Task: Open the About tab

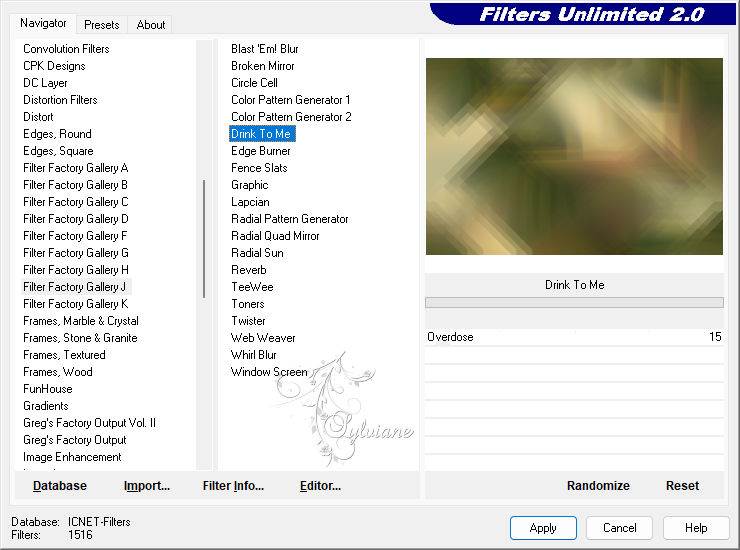Action: pyautogui.click(x=151, y=25)
